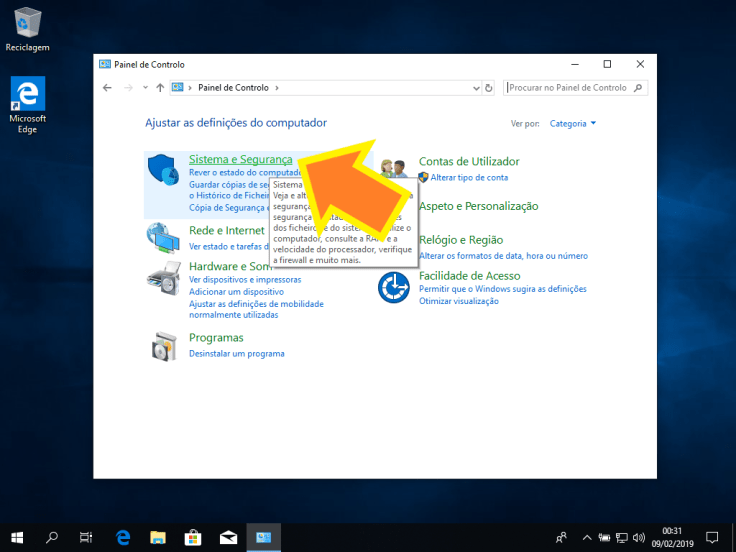Open Microsoft Edge desktop shortcut
This screenshot has width=736, height=552.
(x=28, y=95)
